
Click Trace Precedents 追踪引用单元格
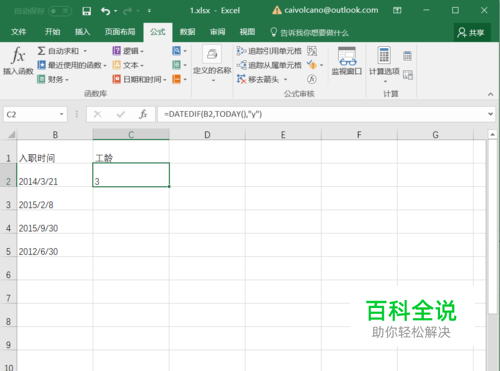[x=269, y=51]
